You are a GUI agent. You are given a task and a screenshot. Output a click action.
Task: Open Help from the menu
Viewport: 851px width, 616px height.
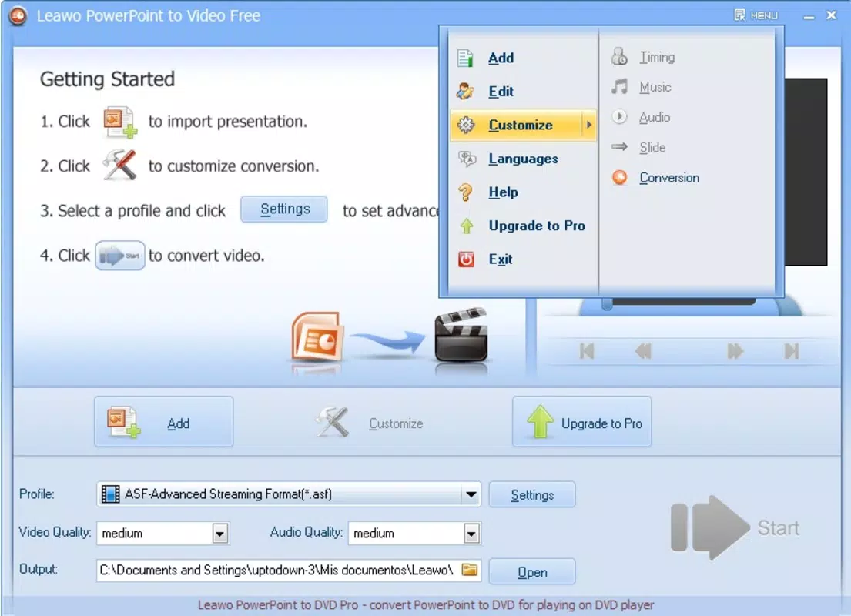[523, 192]
